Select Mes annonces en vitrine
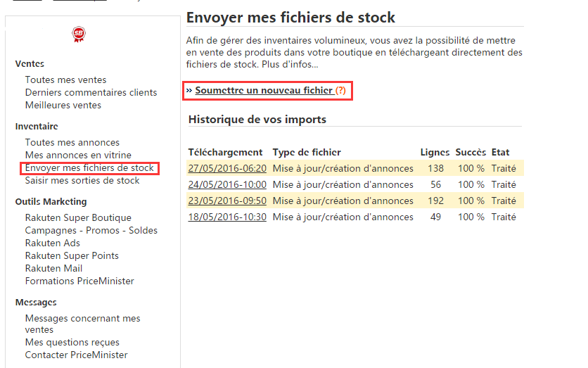 point(77,156)
